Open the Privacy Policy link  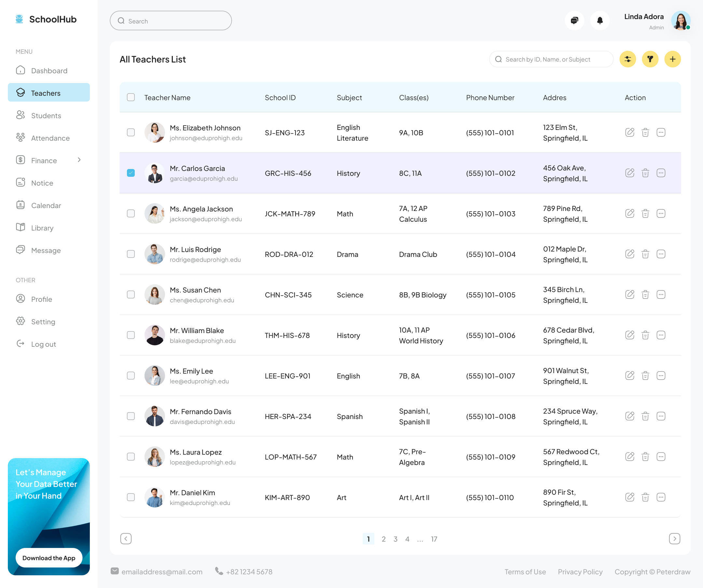pyautogui.click(x=580, y=572)
